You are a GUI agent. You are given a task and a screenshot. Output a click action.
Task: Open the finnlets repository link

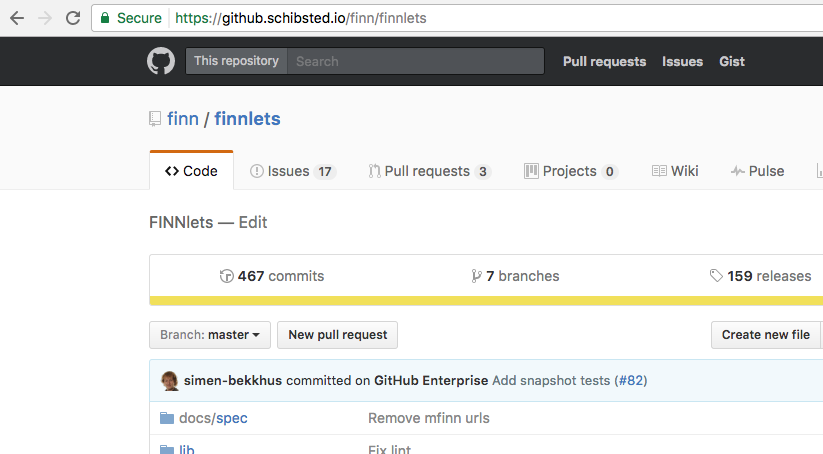tap(247, 119)
